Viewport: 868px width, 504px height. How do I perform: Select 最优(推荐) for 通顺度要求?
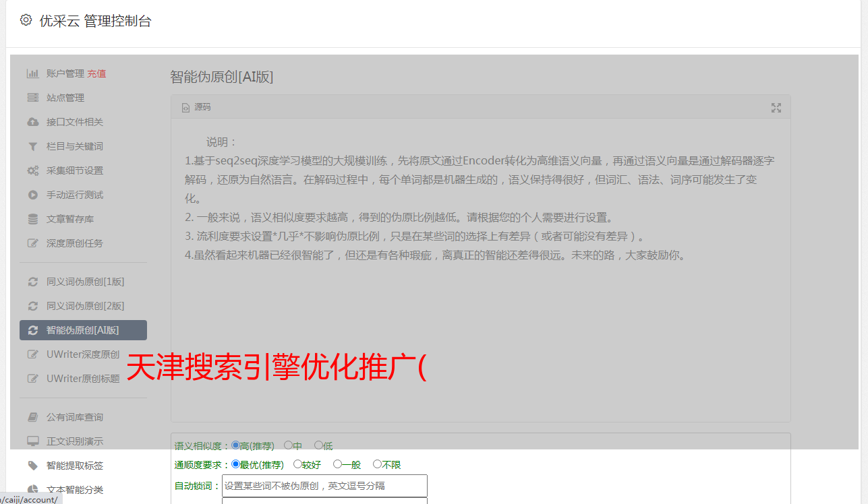pos(235,464)
